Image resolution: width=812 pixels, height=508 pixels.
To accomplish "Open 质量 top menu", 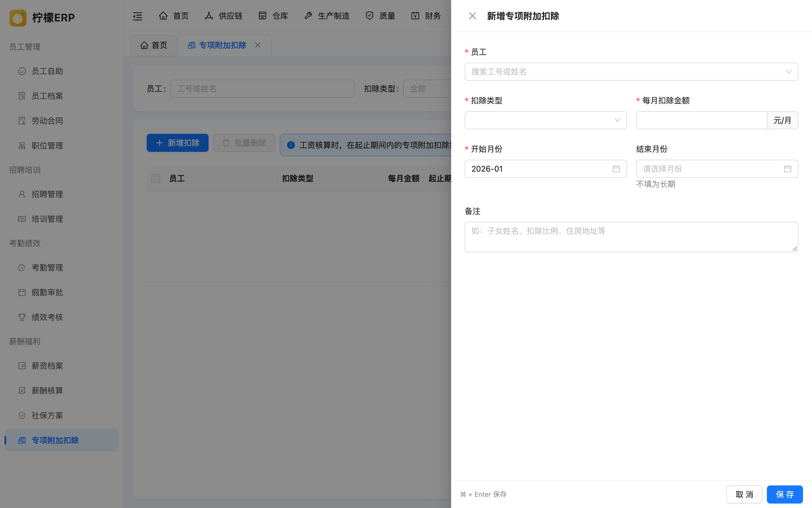I will point(381,16).
